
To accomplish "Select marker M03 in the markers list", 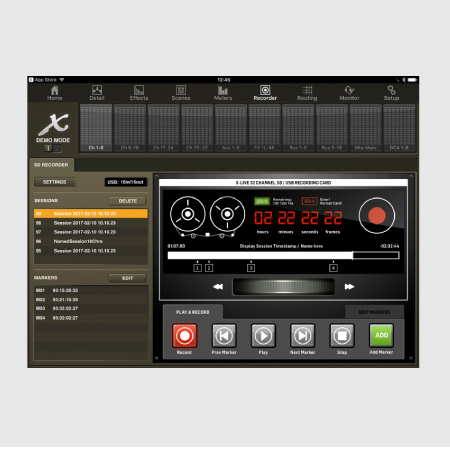I will click(91, 309).
